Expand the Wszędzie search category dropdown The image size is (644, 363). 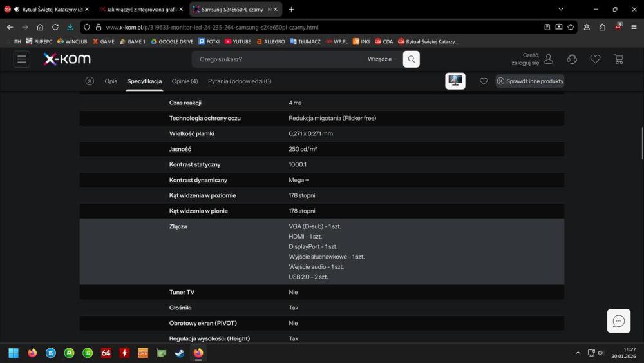(381, 59)
